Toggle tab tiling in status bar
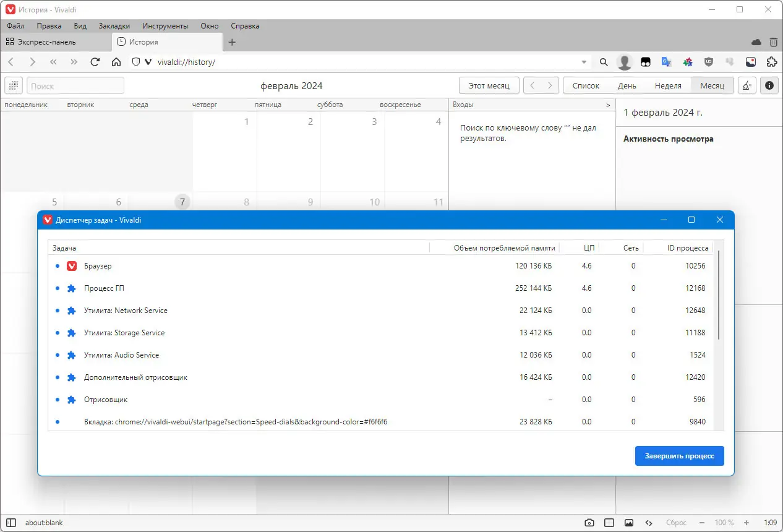This screenshot has width=783, height=532. [x=609, y=523]
